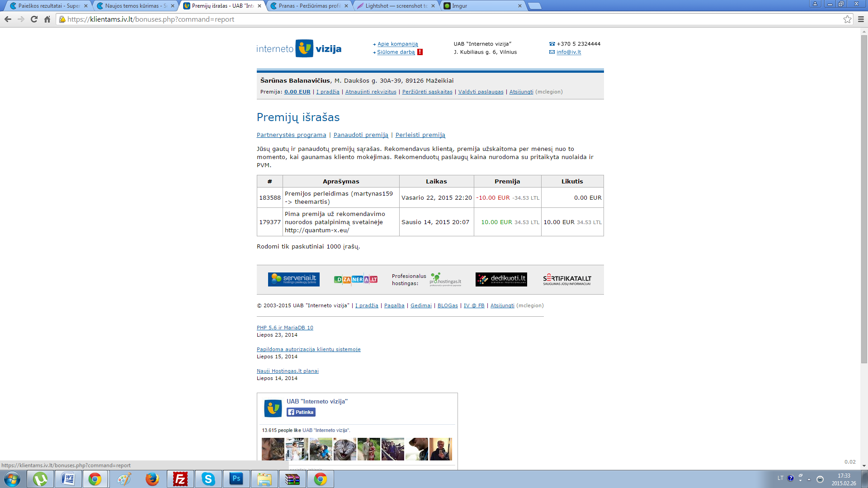Open the serveriai.lt banner
The width and height of the screenshot is (868, 488).
pos(293,279)
